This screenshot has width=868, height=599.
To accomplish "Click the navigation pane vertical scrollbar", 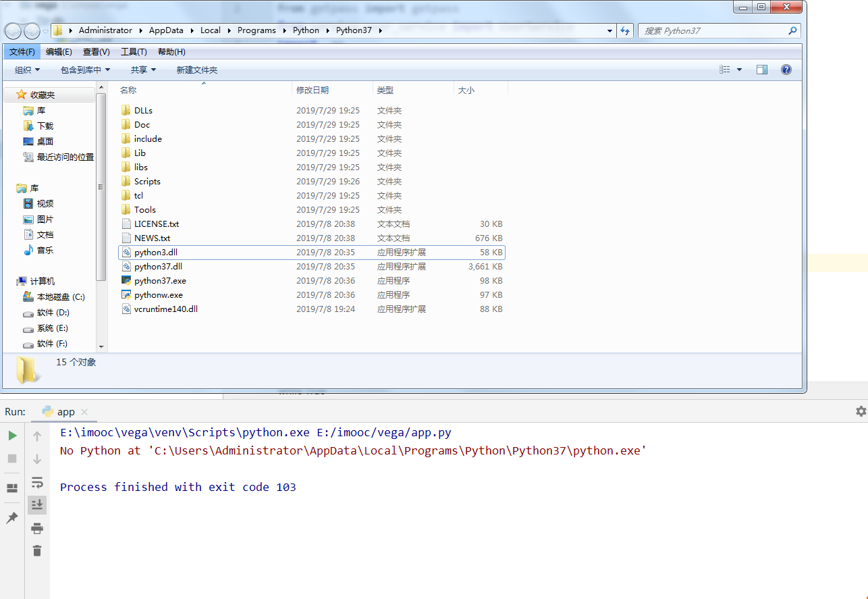I will (x=101, y=186).
